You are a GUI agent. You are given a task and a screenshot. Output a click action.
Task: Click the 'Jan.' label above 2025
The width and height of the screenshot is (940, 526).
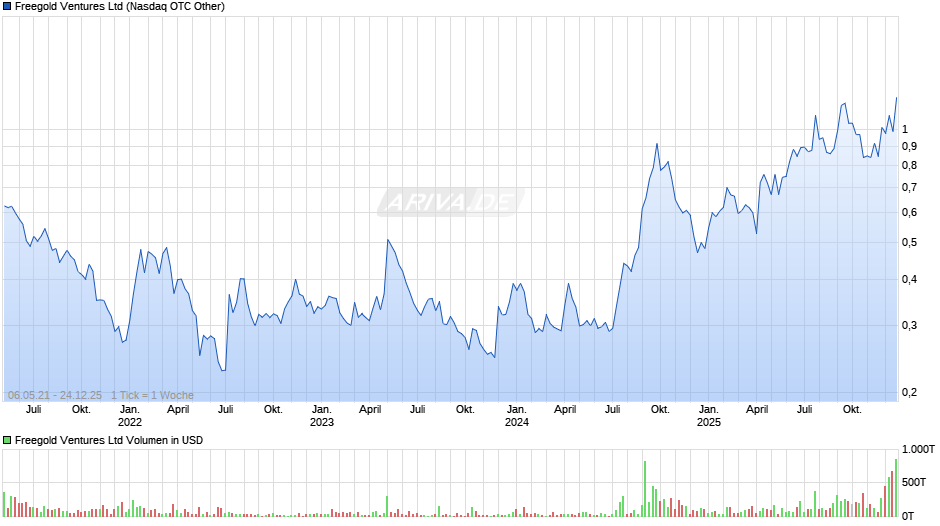pos(709,410)
